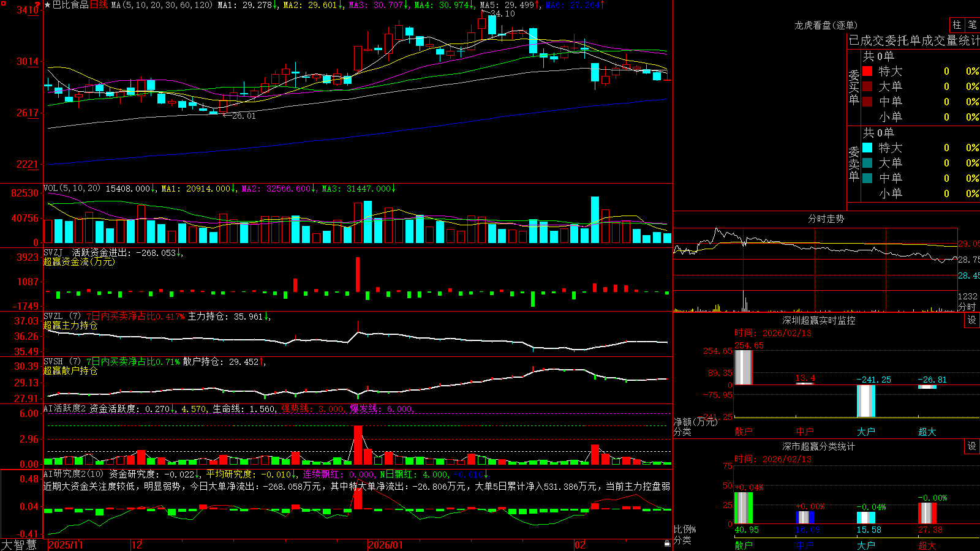Click the 254.65 散户 net amount bar
This screenshot has width=980, height=551.
pos(744,367)
